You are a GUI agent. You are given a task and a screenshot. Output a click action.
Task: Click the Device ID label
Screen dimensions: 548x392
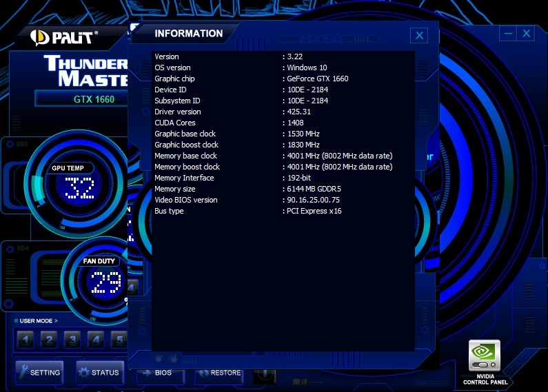tap(170, 90)
